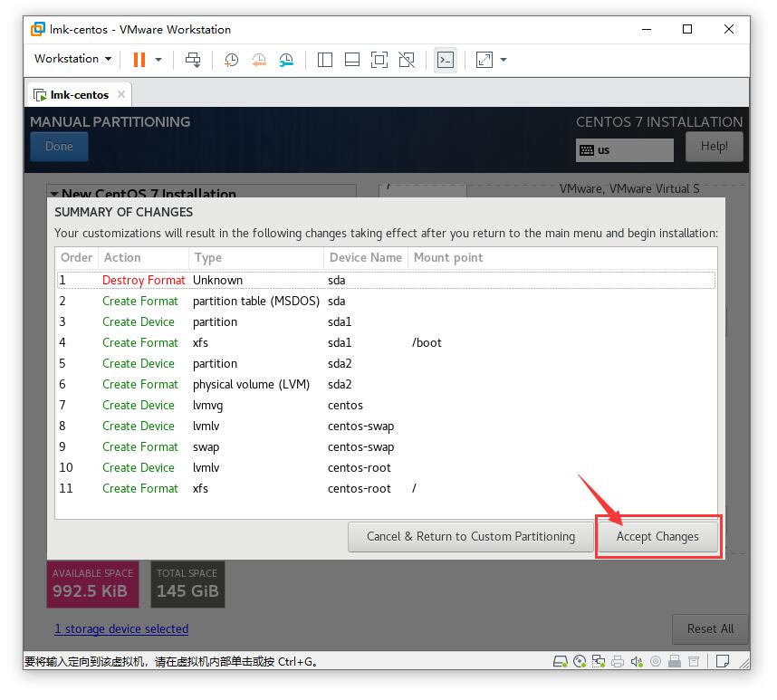Open the snapshot manager
The height and width of the screenshot is (700, 777).
click(286, 60)
